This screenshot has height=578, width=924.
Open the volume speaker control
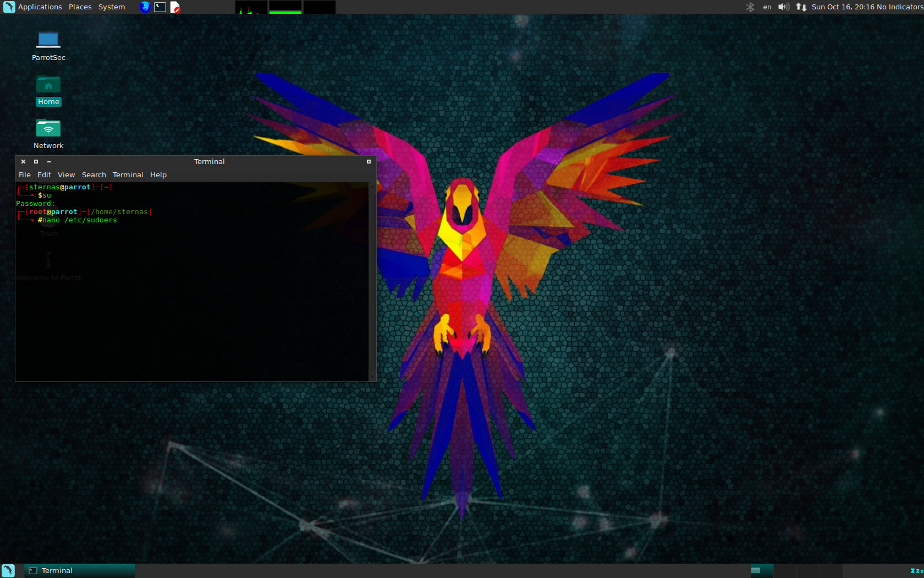[x=784, y=7]
